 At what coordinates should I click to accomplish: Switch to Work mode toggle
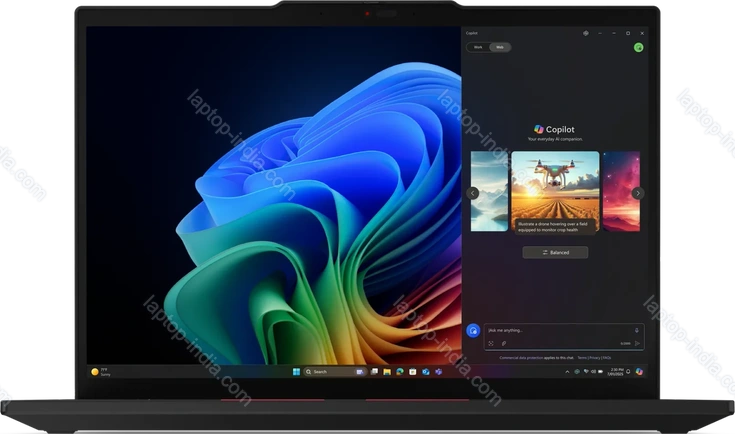click(479, 47)
